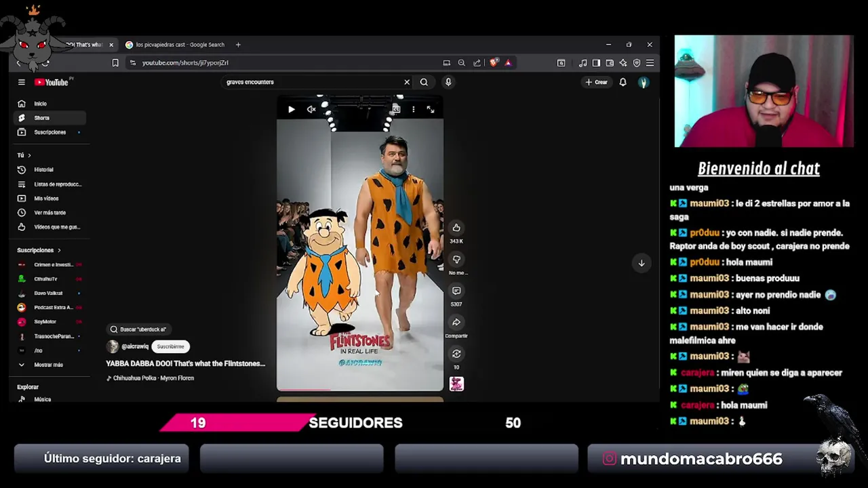Open the sound thumbnail under Remix
This screenshot has height=488, width=868.
[x=456, y=384]
